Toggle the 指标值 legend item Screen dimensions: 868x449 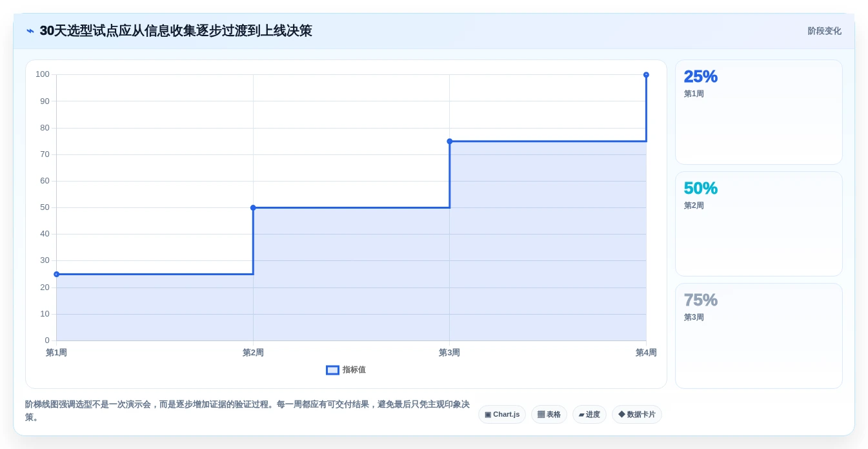pos(346,370)
